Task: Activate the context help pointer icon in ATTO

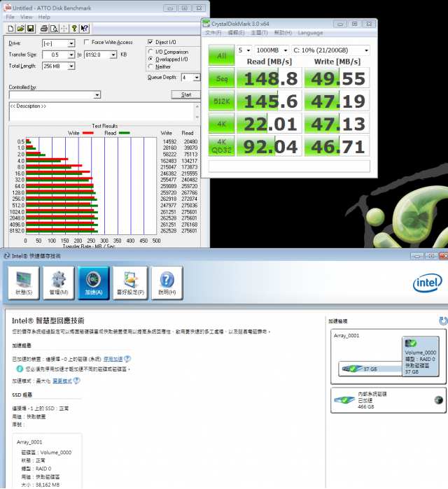Action: [84, 29]
